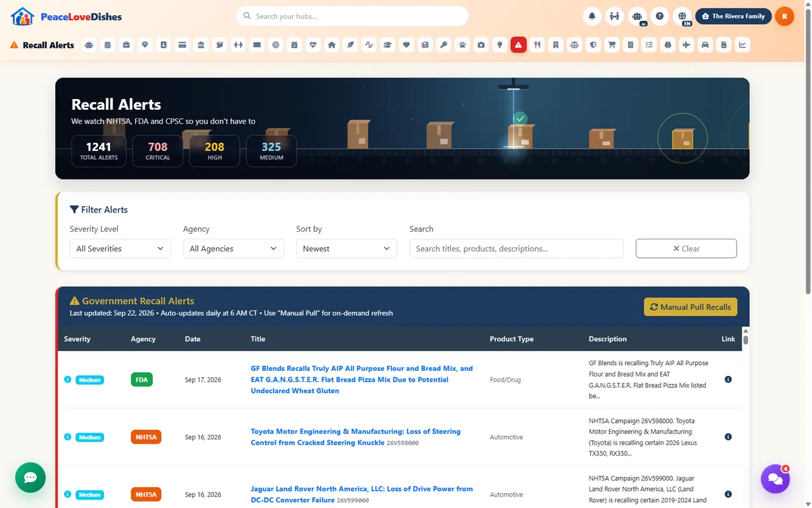Change language with the globe icon
This screenshot has width=812, height=508.
(683, 17)
